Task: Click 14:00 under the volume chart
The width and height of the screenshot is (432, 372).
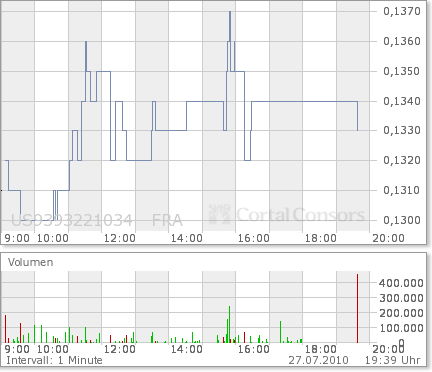Action: [x=187, y=349]
